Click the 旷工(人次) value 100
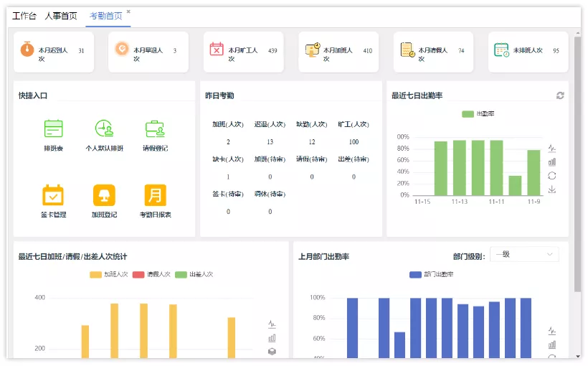The height and width of the screenshot is (366, 588). (x=354, y=142)
